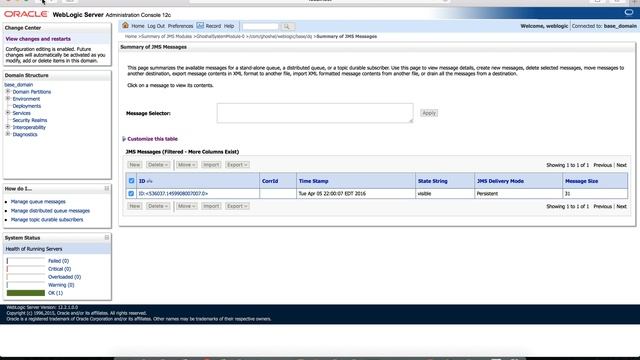Click the Apply button for Message Selector
Viewport: 640px width, 360px height.
click(x=429, y=113)
